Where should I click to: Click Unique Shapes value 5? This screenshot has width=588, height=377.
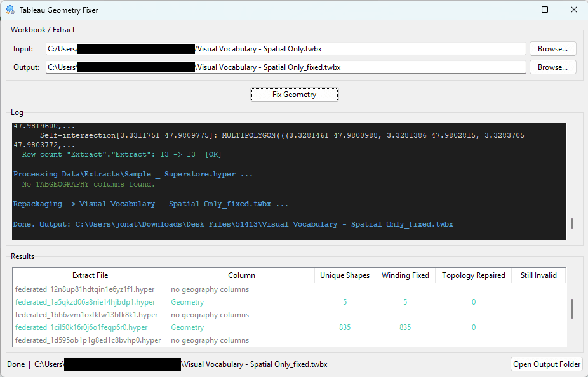point(345,302)
